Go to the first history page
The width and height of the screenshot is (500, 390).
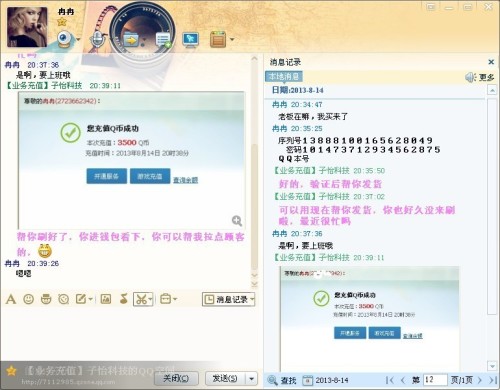tap(389, 380)
